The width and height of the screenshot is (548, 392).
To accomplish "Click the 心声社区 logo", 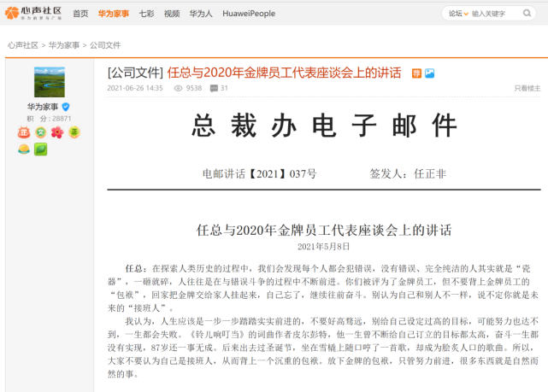I will [x=33, y=14].
